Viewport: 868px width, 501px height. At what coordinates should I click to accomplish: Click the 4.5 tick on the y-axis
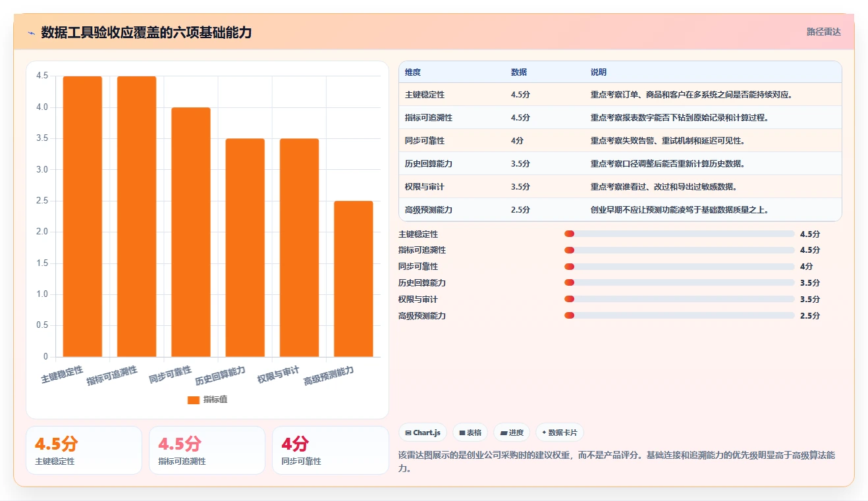point(42,76)
